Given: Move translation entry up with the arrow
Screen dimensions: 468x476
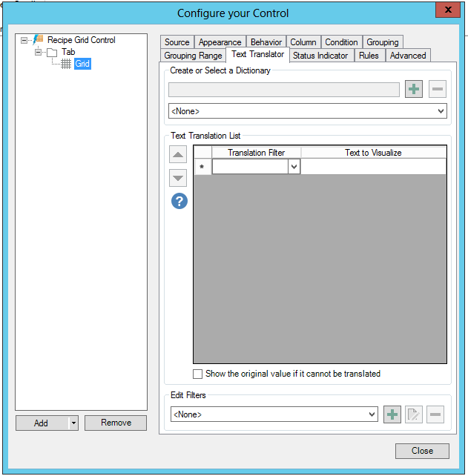Looking at the screenshot, I should point(178,154).
